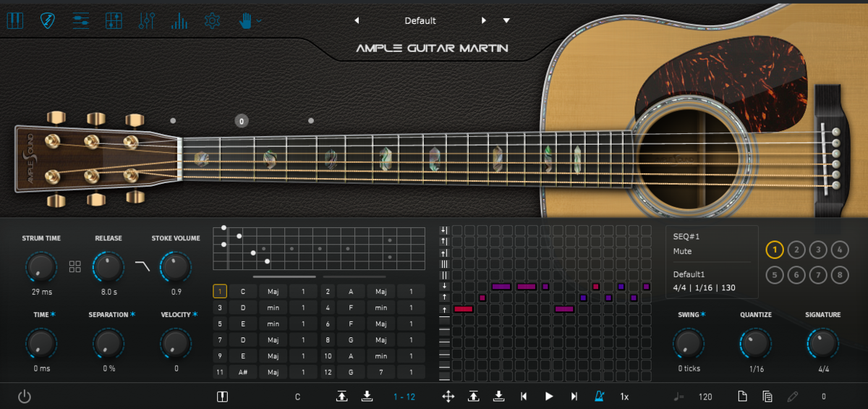Screen dimensions: 868x409
Task: Skip to sequence end button
Action: click(574, 396)
